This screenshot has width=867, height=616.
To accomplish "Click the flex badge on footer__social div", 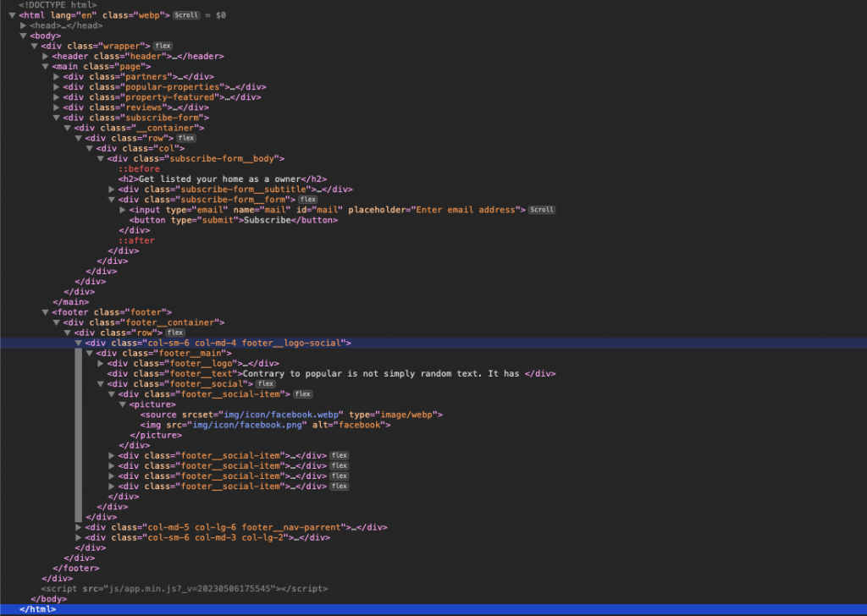I will [x=266, y=384].
